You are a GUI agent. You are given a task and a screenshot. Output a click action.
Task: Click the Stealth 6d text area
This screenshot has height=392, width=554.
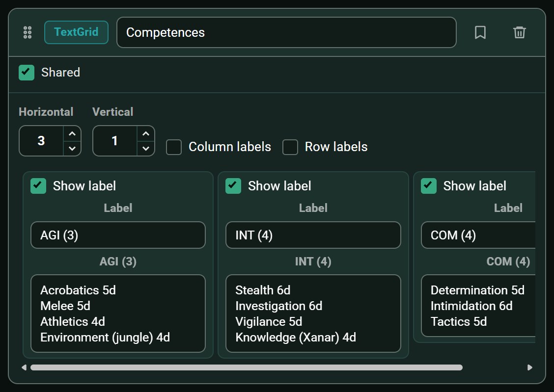point(313,314)
